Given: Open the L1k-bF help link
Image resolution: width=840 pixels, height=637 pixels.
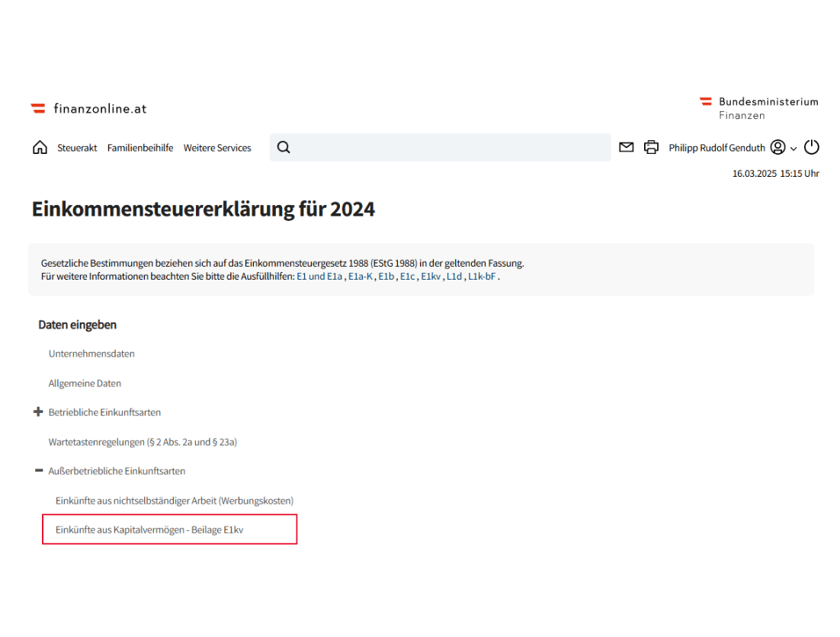Looking at the screenshot, I should (x=483, y=277).
